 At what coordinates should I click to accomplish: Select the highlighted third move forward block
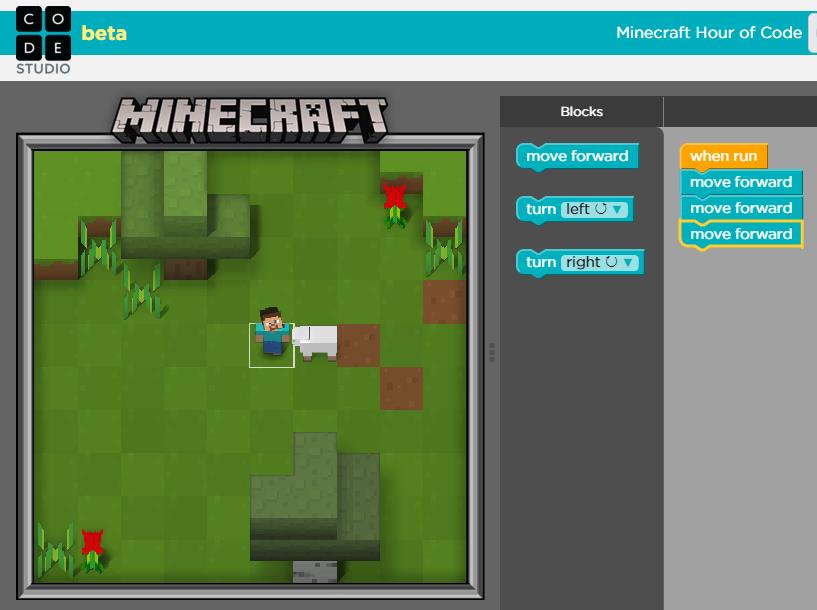[741, 234]
